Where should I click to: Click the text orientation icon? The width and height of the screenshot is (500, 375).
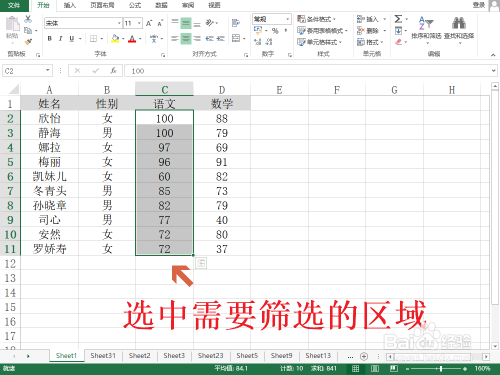tap(210, 23)
